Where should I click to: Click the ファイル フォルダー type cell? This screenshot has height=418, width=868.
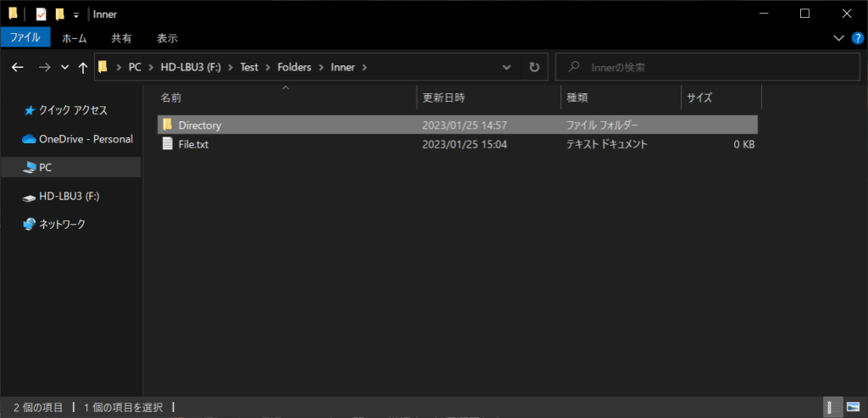tap(603, 125)
